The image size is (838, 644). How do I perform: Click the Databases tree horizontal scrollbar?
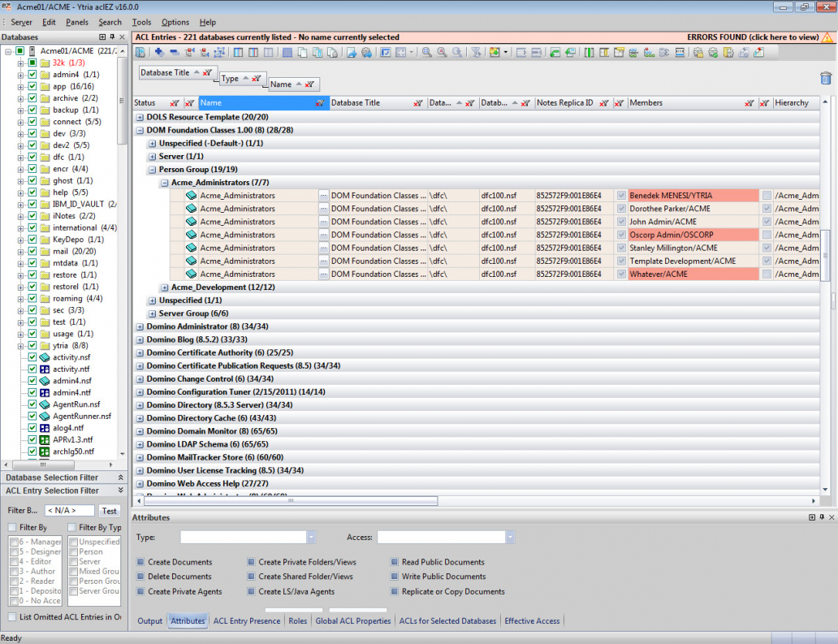click(43, 465)
